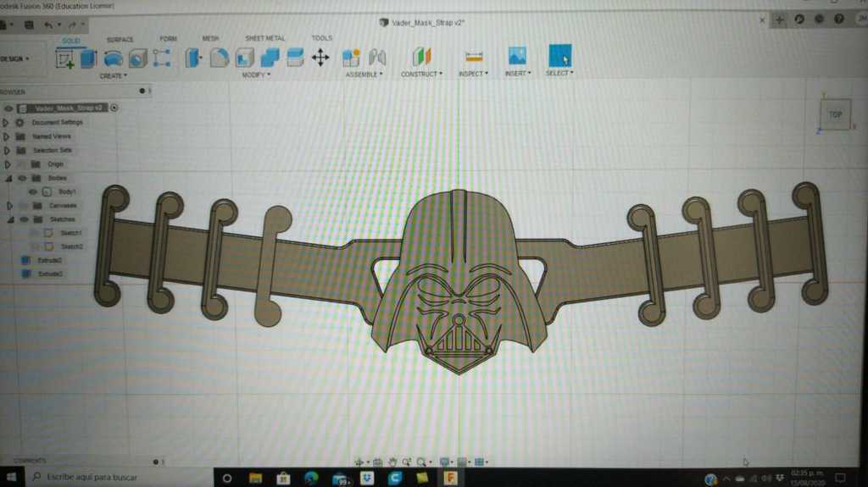Toggle visibility of Sketch1
The height and width of the screenshot is (487, 868).
click(36, 233)
